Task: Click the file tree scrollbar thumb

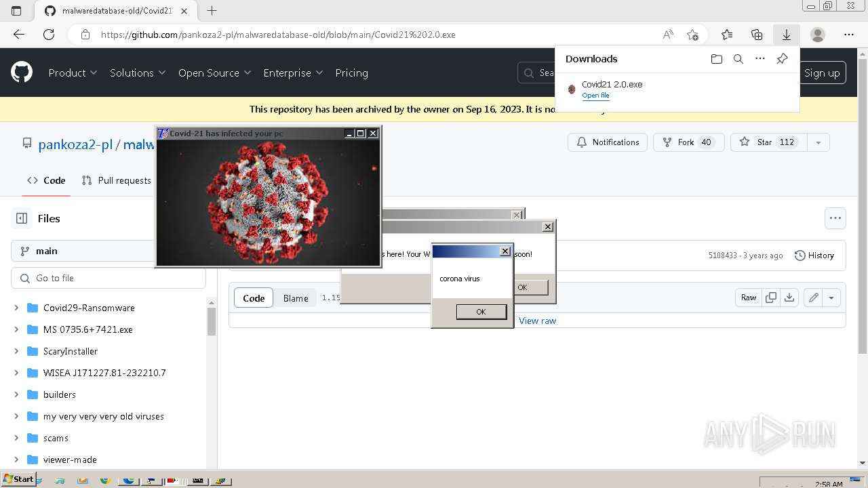Action: tap(212, 322)
